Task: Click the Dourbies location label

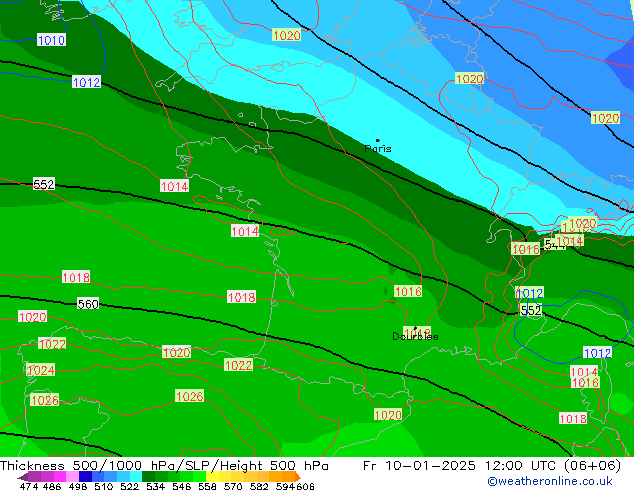Action: (x=415, y=336)
